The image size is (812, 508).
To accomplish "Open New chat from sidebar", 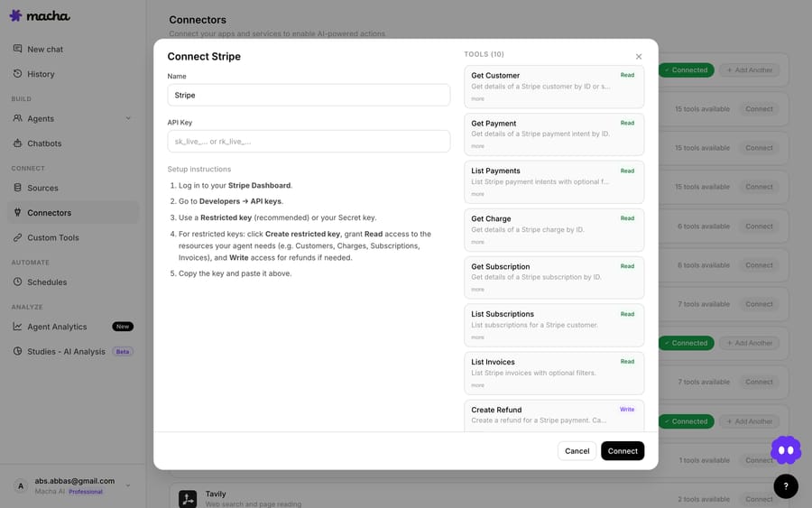I will [73, 50].
